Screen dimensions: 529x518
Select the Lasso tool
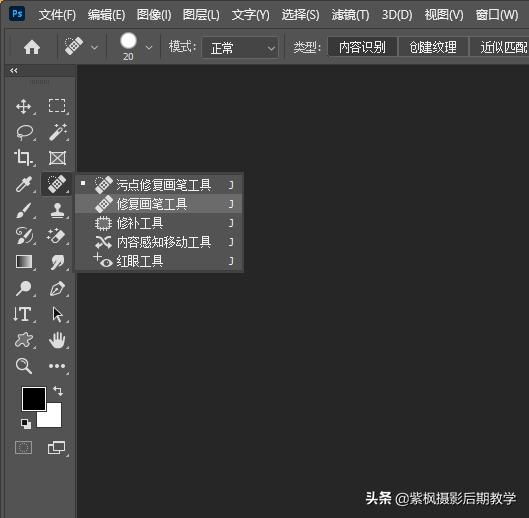coord(24,132)
